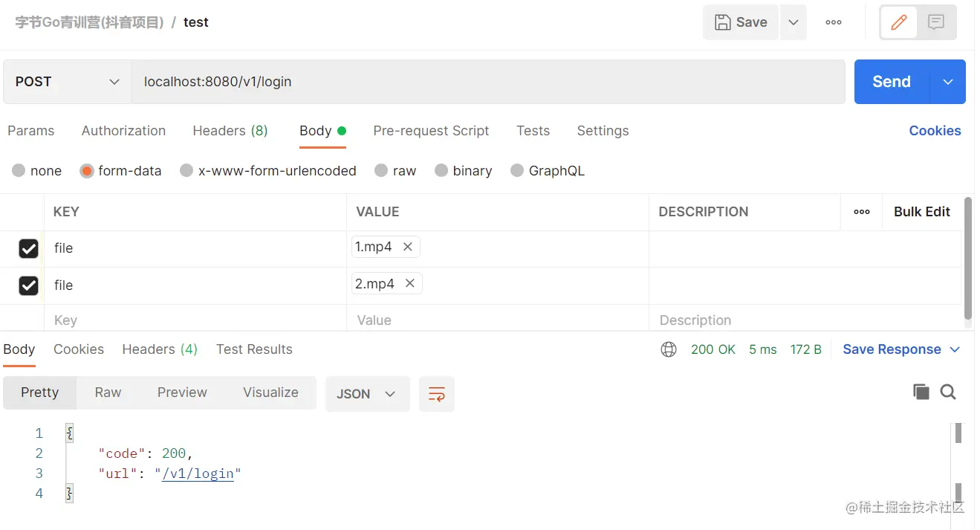Select the pencil edit mode icon

pos(899,22)
